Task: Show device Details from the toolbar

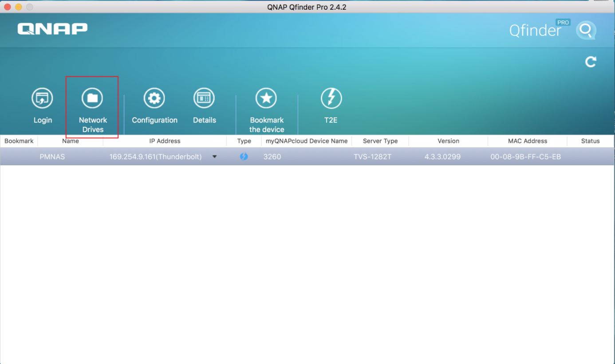Action: (x=204, y=98)
